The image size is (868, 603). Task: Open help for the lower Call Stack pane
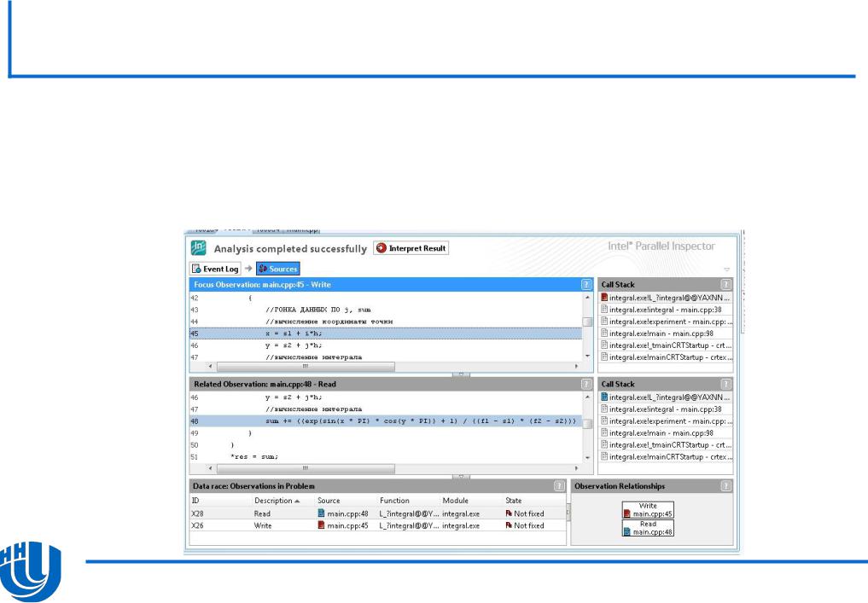725,384
